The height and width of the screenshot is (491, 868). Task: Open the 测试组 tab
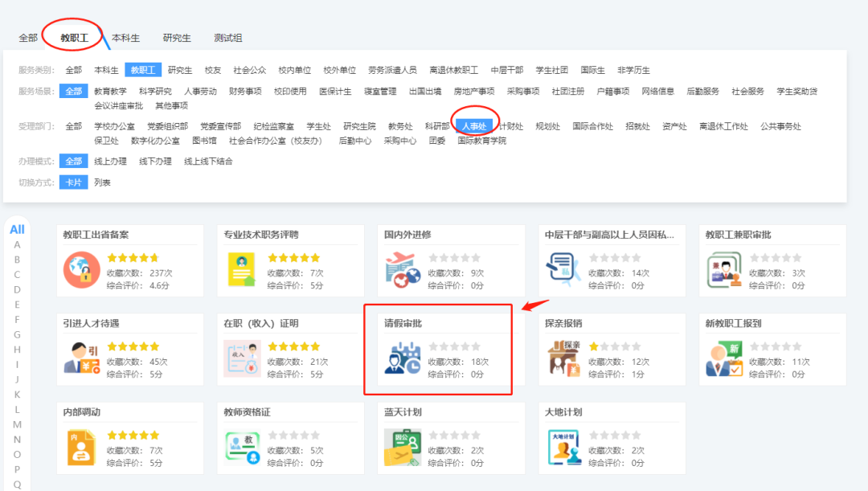click(x=229, y=37)
